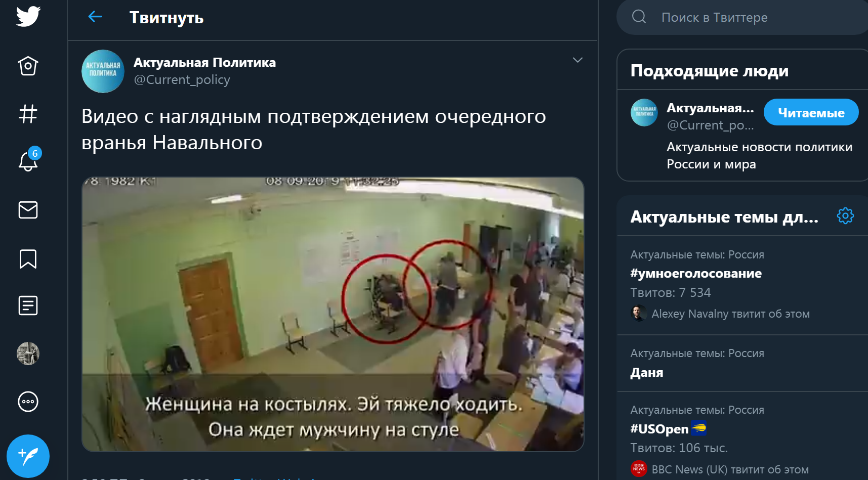Expand the tweet options chevron
This screenshot has width=868, height=480.
pos(577,60)
